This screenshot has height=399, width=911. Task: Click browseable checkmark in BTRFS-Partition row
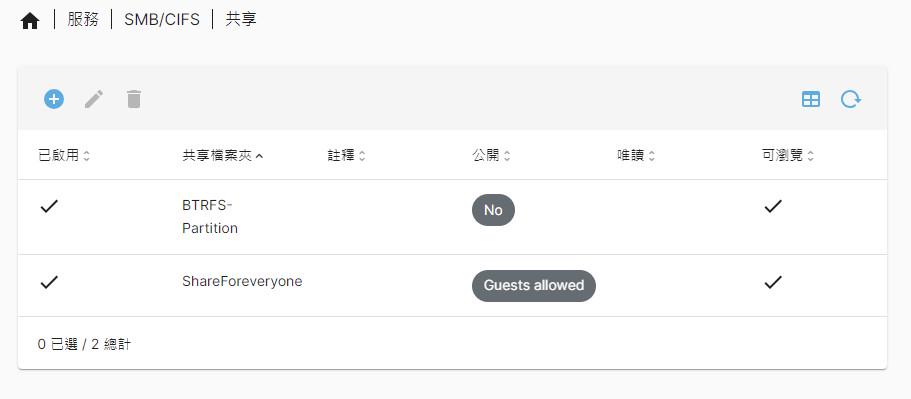(x=773, y=206)
